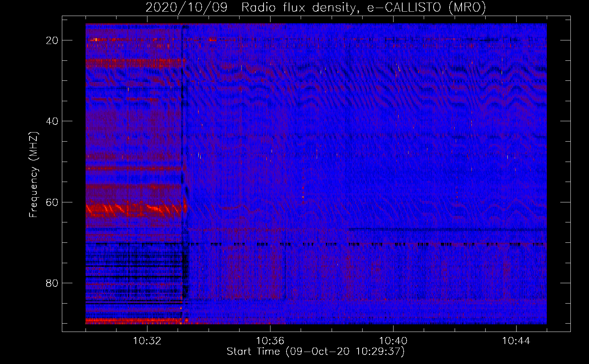Click the y-axis tick label '20'
The height and width of the screenshot is (364, 589).
point(52,40)
